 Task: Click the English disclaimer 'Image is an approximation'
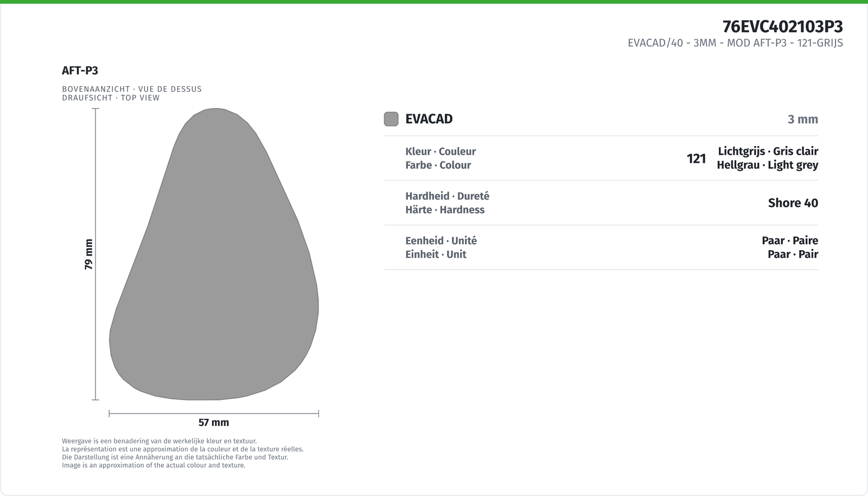(154, 465)
